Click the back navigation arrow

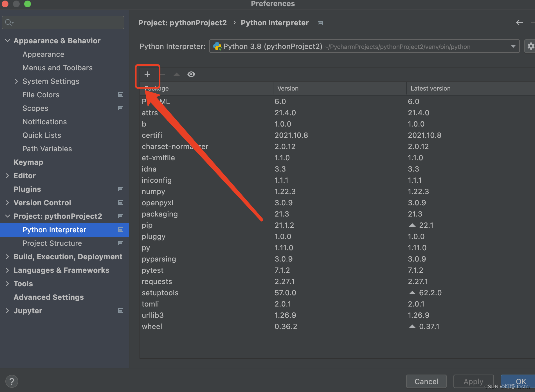point(519,22)
